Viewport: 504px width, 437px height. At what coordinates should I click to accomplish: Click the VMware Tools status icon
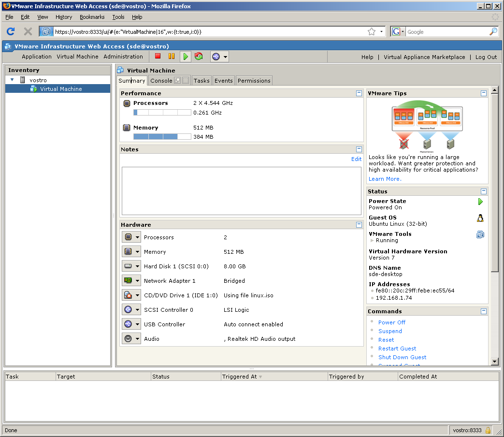pyautogui.click(x=480, y=234)
